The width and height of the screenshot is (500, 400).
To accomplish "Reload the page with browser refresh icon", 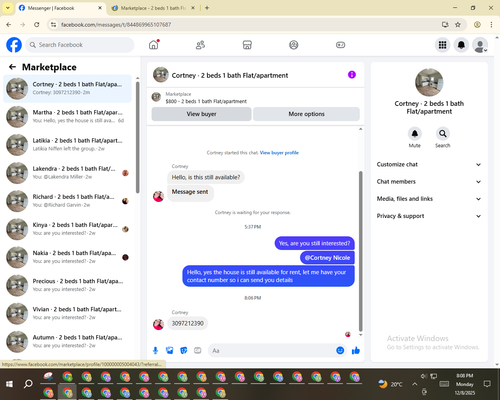I will pyautogui.click(x=37, y=24).
